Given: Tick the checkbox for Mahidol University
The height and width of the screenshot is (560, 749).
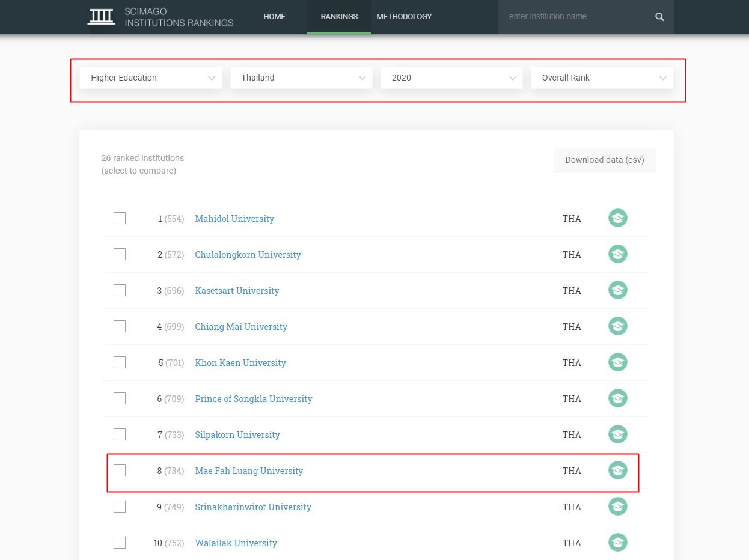Looking at the screenshot, I should click(120, 218).
